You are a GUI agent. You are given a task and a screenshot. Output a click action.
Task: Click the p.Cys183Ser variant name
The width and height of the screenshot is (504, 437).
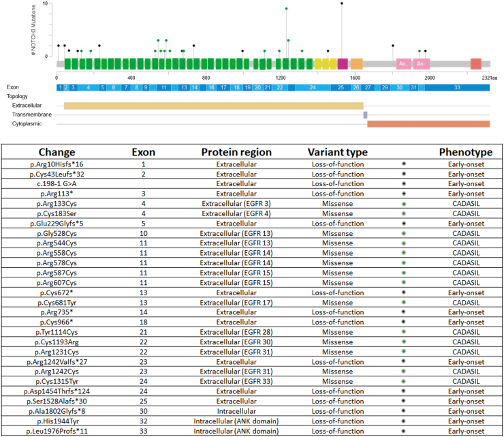(x=57, y=212)
